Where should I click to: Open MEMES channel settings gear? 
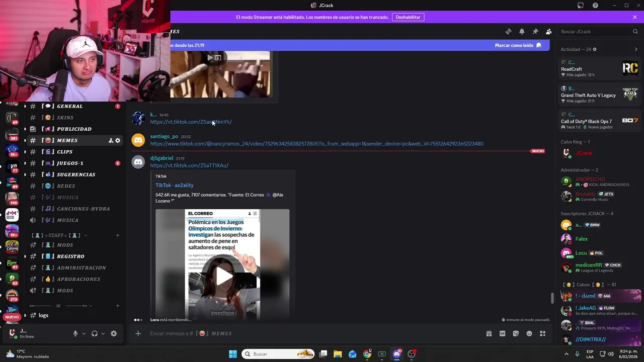[x=118, y=140]
